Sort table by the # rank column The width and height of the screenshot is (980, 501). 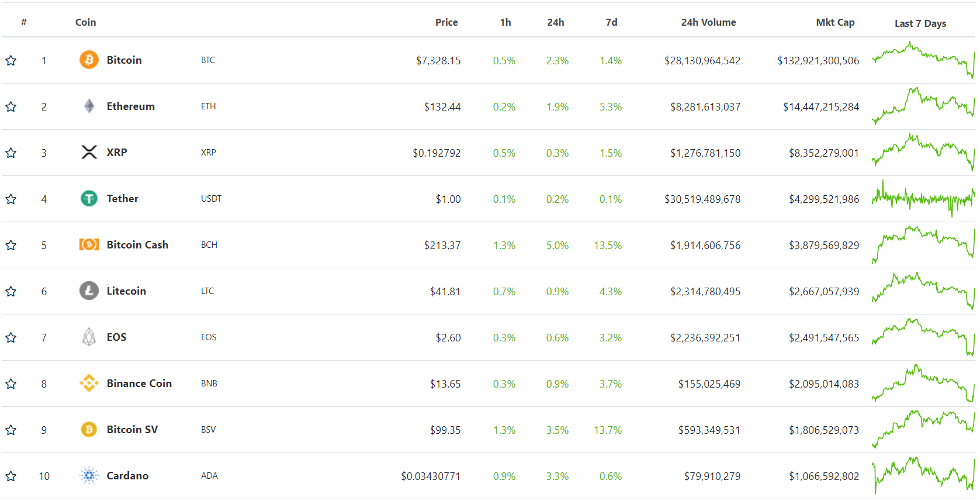(24, 22)
